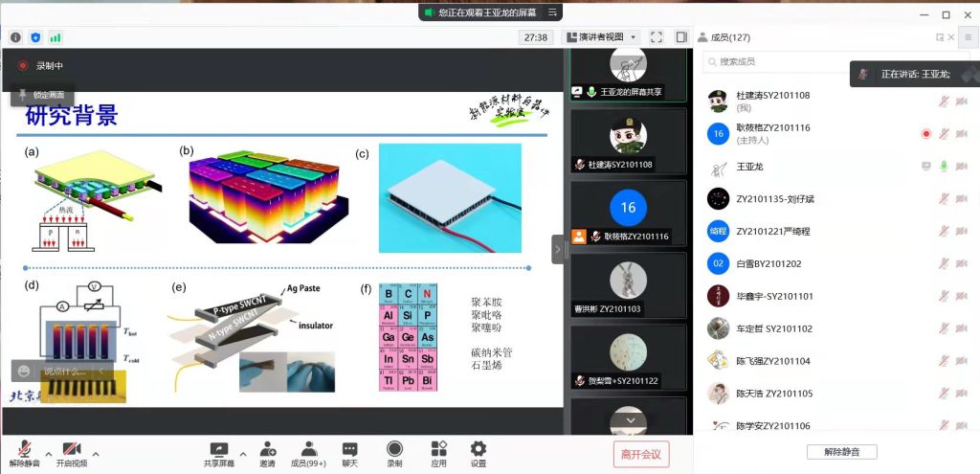Toggle camera with 开启视频

(71, 454)
